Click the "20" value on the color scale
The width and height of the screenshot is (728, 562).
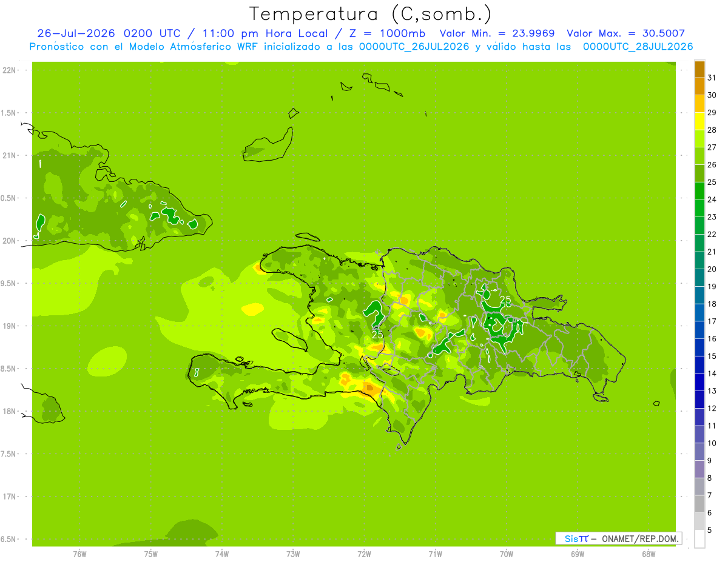pos(712,269)
